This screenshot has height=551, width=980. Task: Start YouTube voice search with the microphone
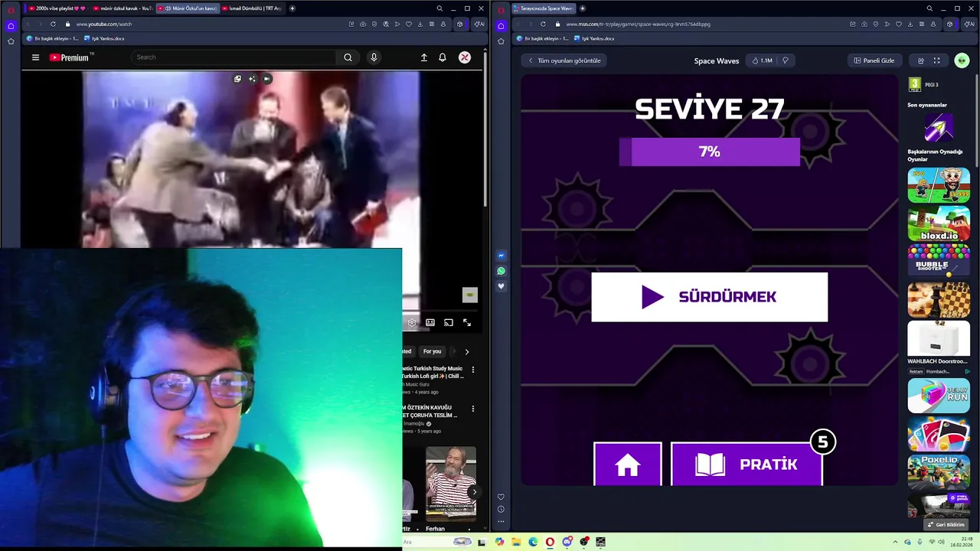point(374,57)
